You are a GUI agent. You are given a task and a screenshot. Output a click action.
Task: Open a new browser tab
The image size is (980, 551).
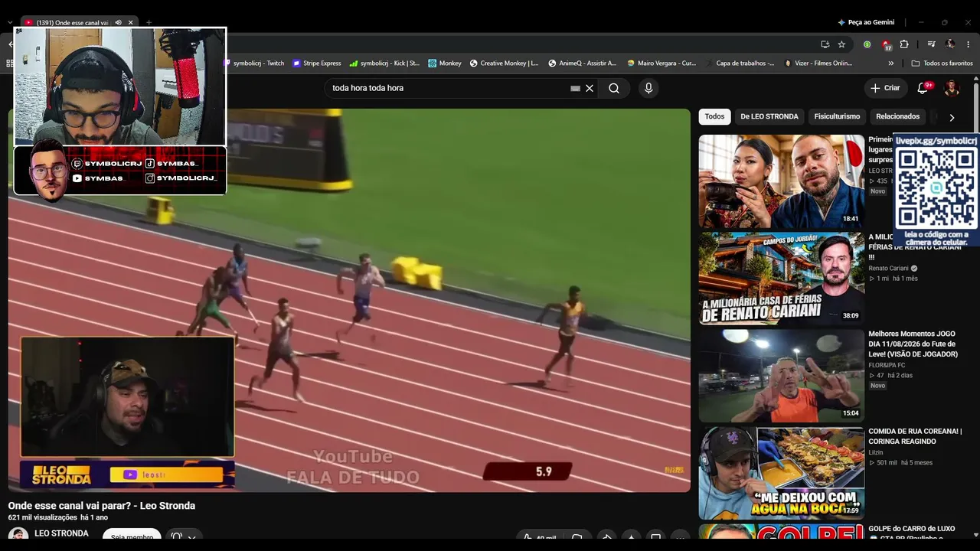149,23
